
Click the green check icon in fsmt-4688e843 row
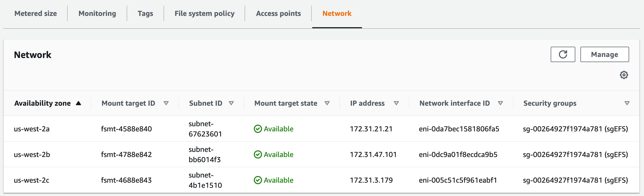point(258,180)
